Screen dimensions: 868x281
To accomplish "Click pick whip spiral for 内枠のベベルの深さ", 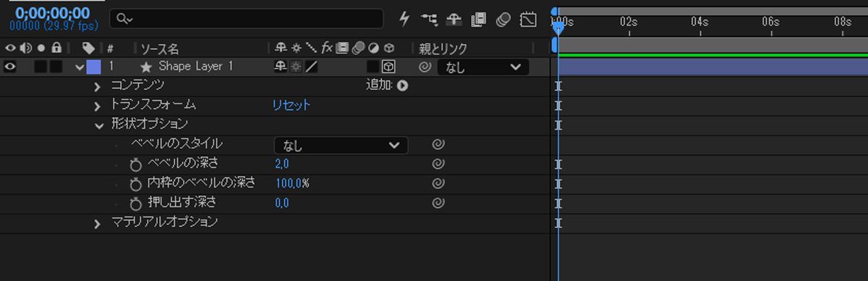I will click(x=438, y=183).
